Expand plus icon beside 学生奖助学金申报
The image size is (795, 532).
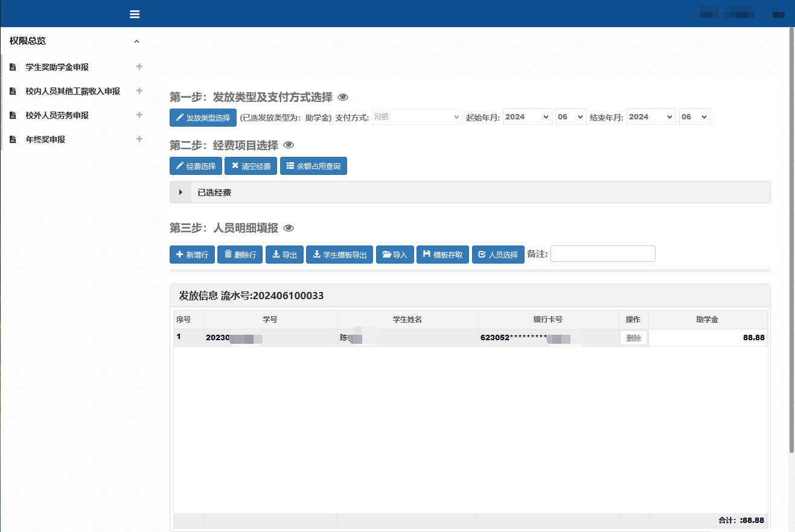(x=139, y=66)
